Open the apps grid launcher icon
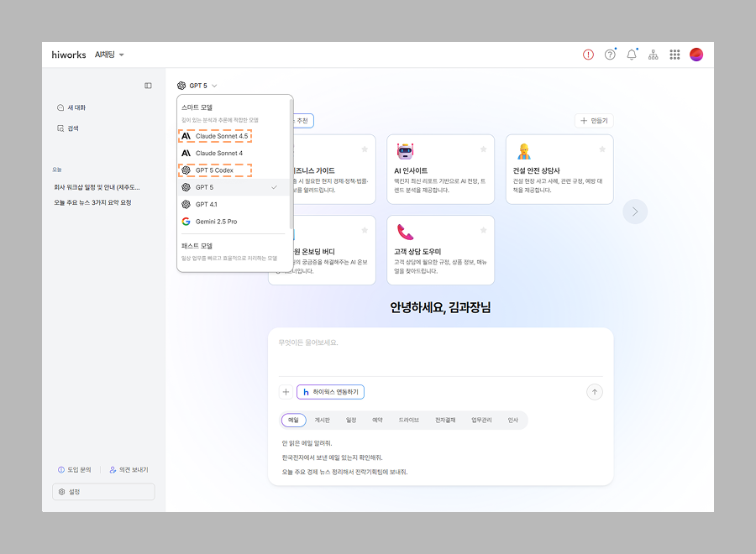 tap(675, 55)
